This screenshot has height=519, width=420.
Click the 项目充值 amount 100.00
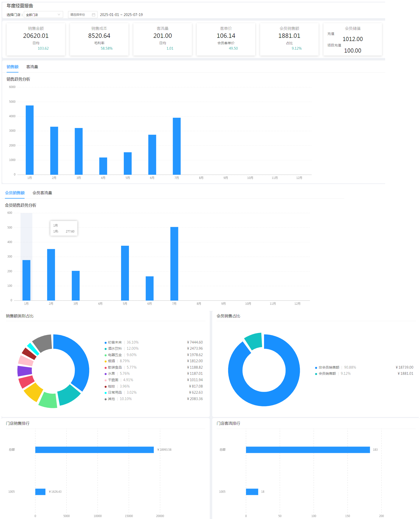click(353, 51)
